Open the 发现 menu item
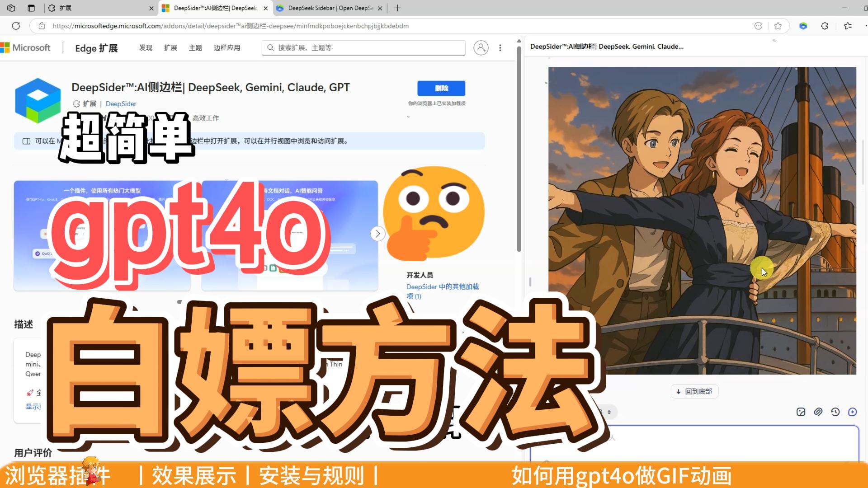868x488 pixels. pyautogui.click(x=146, y=47)
